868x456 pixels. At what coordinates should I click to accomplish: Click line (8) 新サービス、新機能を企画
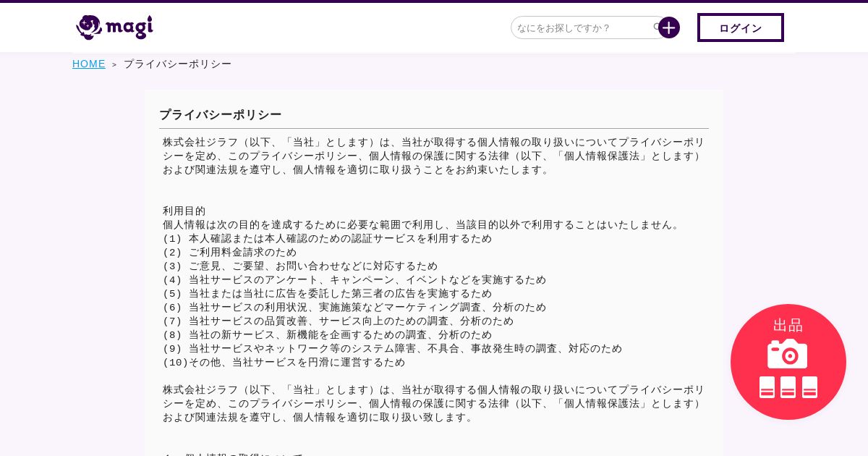pyautogui.click(x=327, y=334)
